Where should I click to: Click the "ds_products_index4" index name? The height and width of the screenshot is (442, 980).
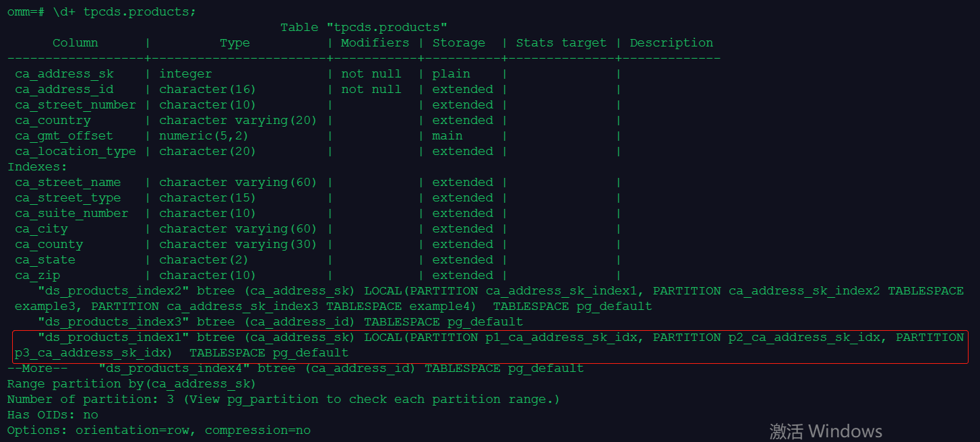click(x=174, y=369)
